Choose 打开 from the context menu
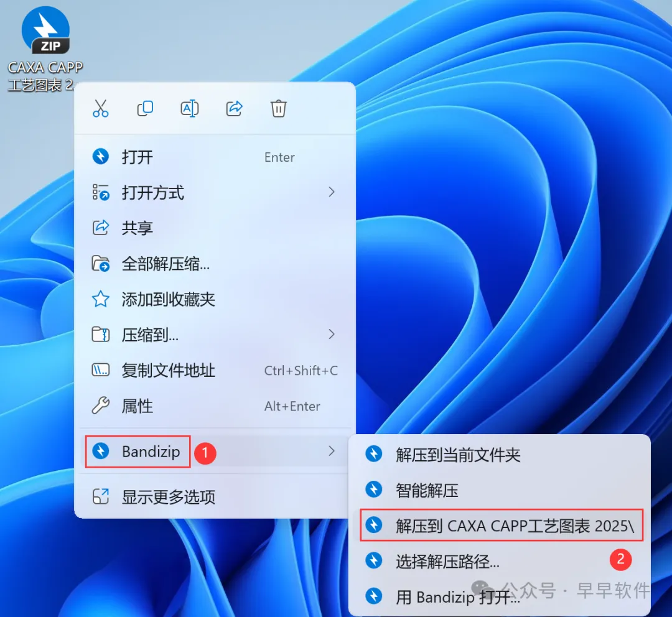Viewport: 672px width, 617px height. (214, 157)
